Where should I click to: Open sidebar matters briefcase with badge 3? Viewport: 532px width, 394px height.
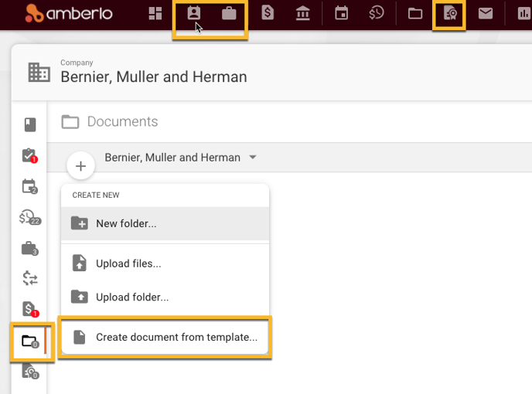(x=30, y=248)
